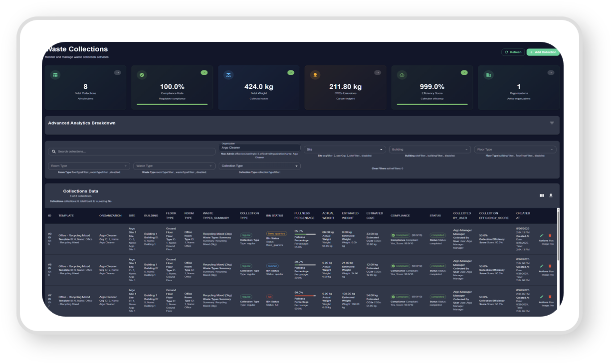612x364 pixels.
Task: Edit collection #9 with pencil icon
Action: 542,235
